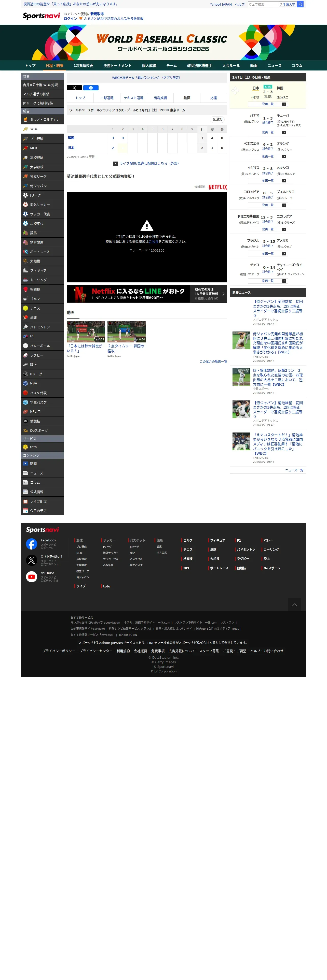Viewport: 327px width, 980px height.
Task: Open the プライバシーポリシー footer link
Action: 59,651
